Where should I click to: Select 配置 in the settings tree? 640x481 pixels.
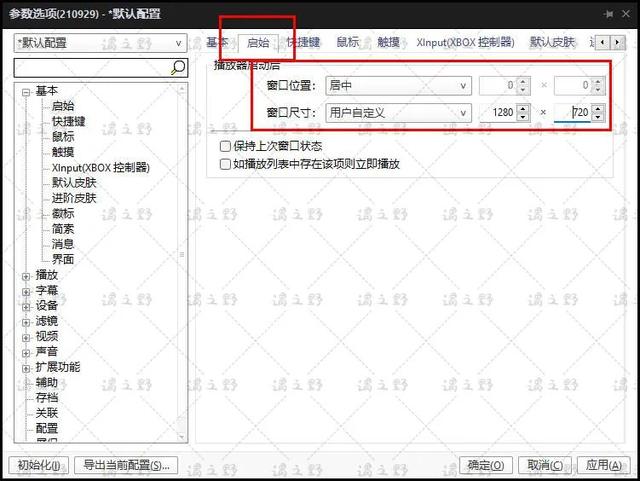pos(47,428)
